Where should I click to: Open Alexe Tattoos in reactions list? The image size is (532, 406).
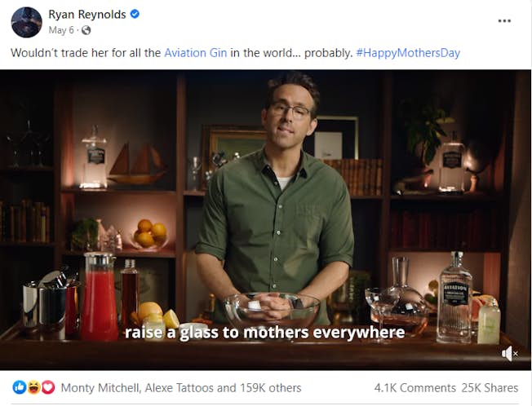point(179,388)
